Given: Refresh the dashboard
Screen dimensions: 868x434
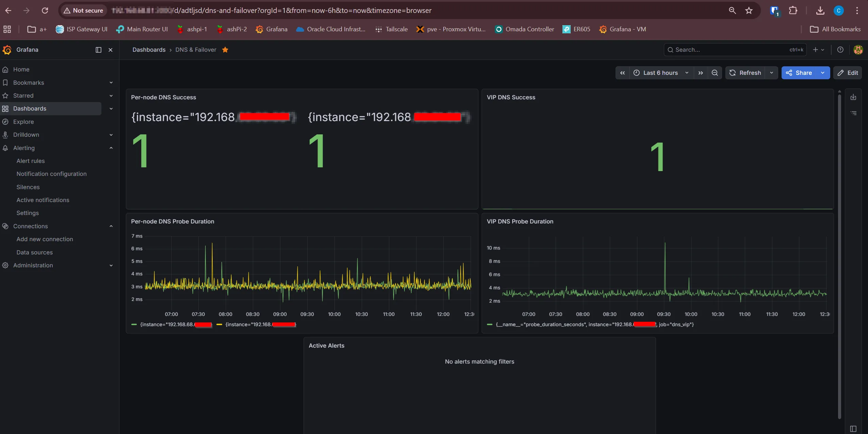Looking at the screenshot, I should coord(745,73).
